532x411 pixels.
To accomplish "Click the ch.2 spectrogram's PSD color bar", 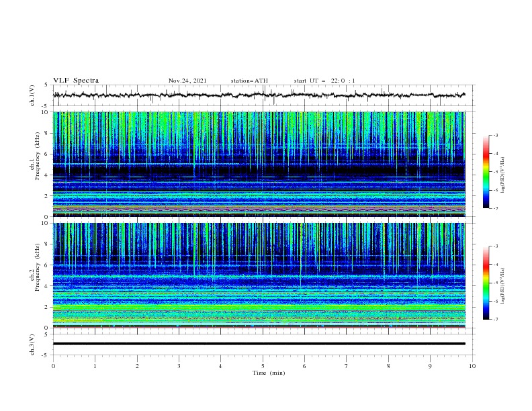I will 486,283.
